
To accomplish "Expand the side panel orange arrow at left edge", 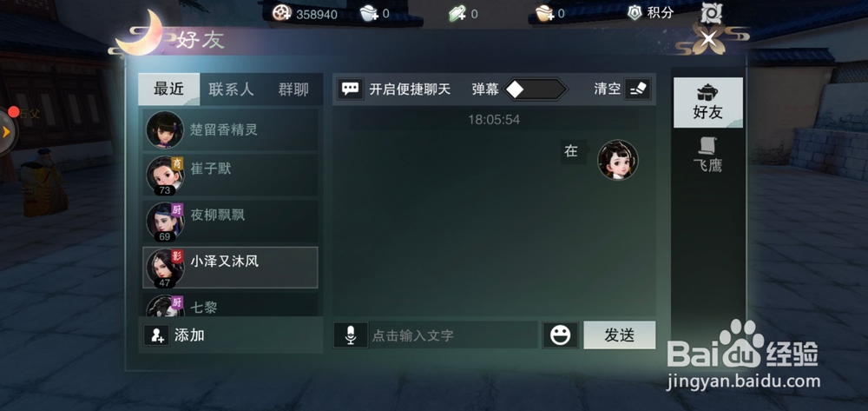I will 7,132.
